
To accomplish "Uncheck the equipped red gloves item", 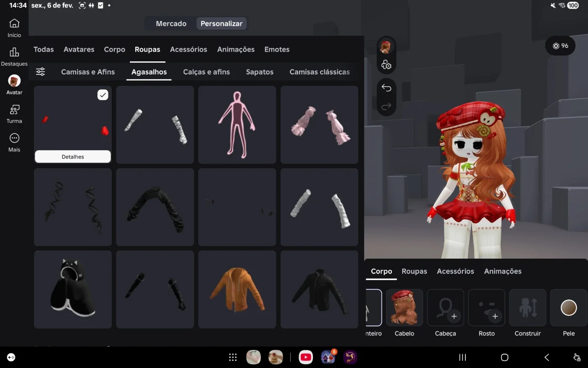I will point(103,95).
